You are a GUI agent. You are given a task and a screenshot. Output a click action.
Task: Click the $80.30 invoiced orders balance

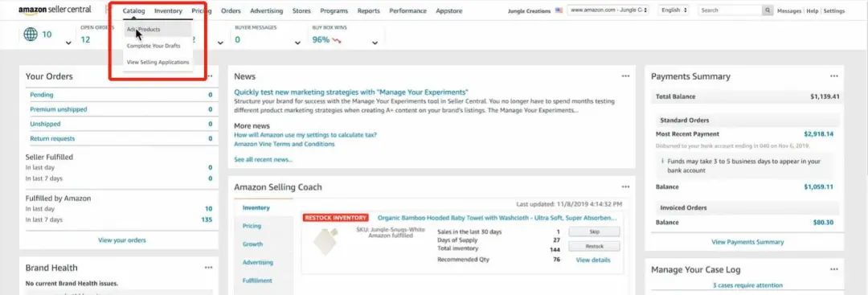[x=823, y=223]
